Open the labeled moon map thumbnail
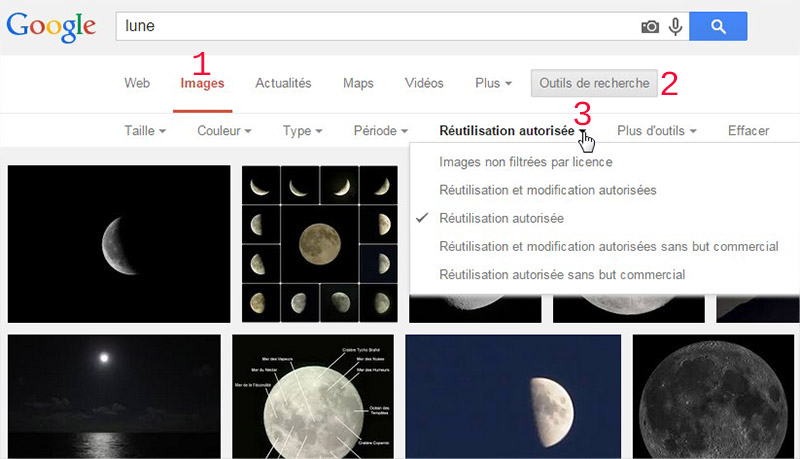Screen dimensions: 800x459 point(313,396)
